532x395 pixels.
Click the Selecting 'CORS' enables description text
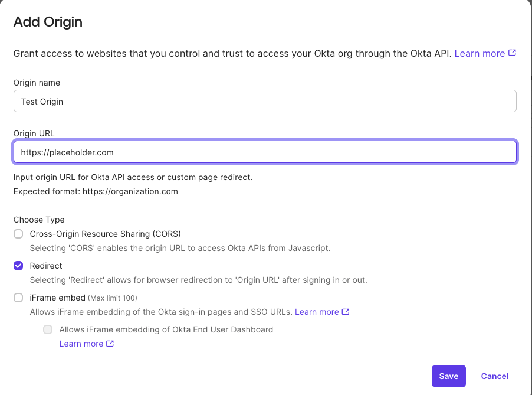point(180,248)
